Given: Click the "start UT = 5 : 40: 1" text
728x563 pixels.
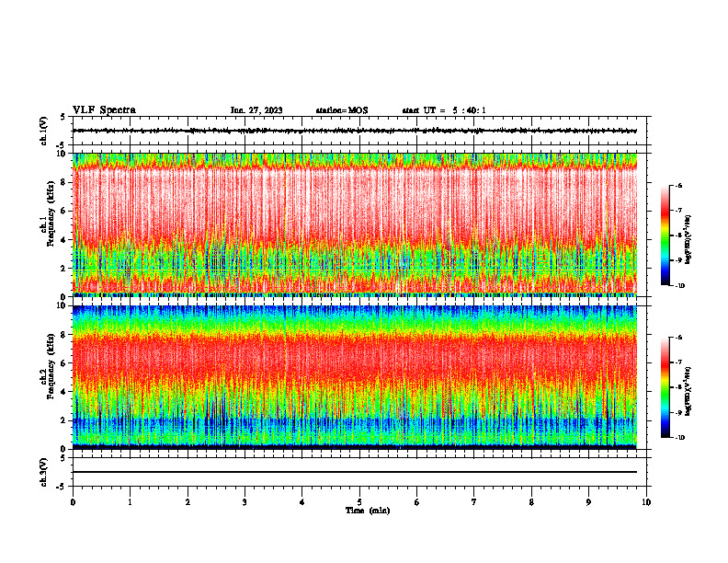Looking at the screenshot, I should point(444,110).
